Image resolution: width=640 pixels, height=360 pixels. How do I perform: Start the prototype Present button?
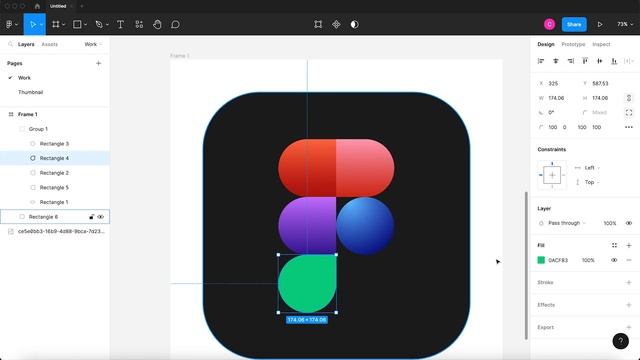600,24
